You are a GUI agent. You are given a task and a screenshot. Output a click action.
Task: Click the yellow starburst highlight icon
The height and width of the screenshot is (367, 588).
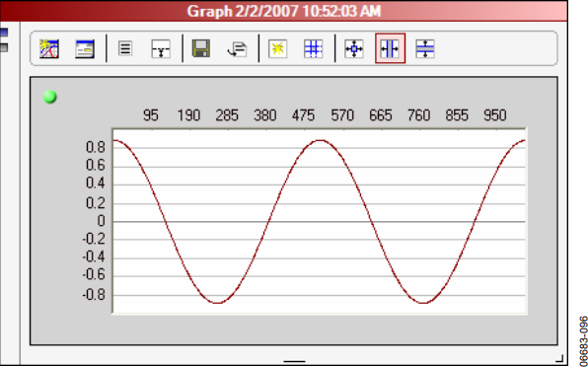pos(277,48)
